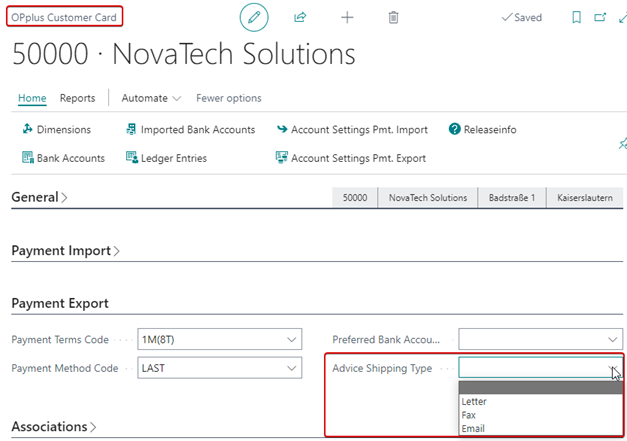This screenshot has height=441, width=627.
Task: Click the pencil edit icon
Action: [254, 18]
